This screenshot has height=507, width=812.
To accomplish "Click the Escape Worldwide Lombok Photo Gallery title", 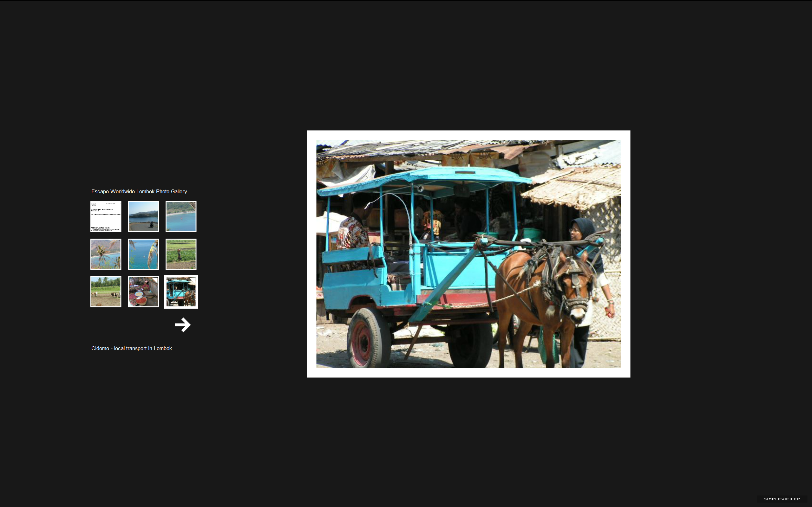I will coord(139,191).
